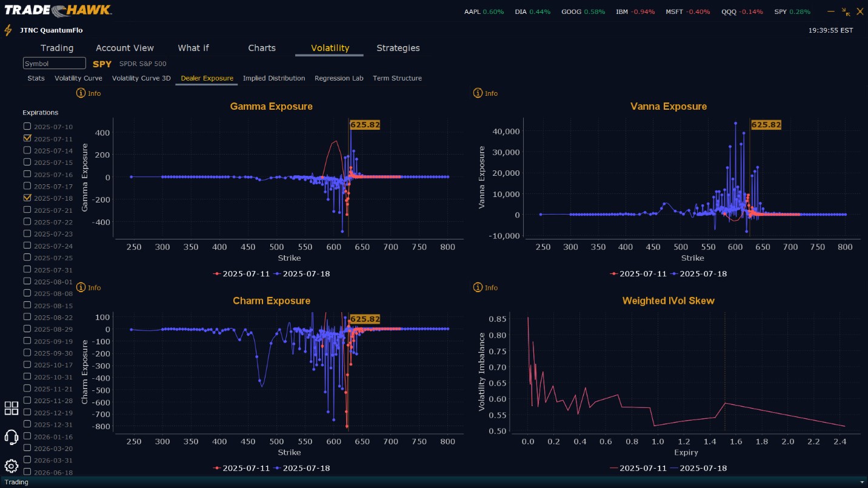Enable the 2025-07-10 expiration checkbox

point(27,126)
